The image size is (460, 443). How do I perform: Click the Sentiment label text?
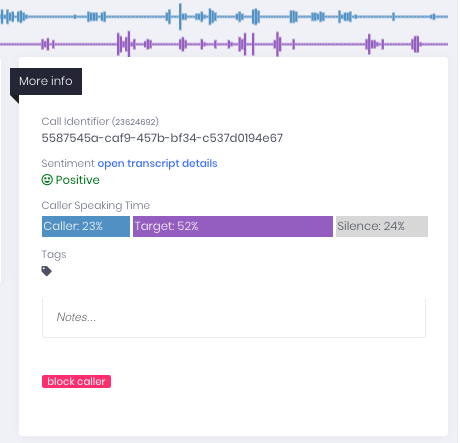coord(68,163)
